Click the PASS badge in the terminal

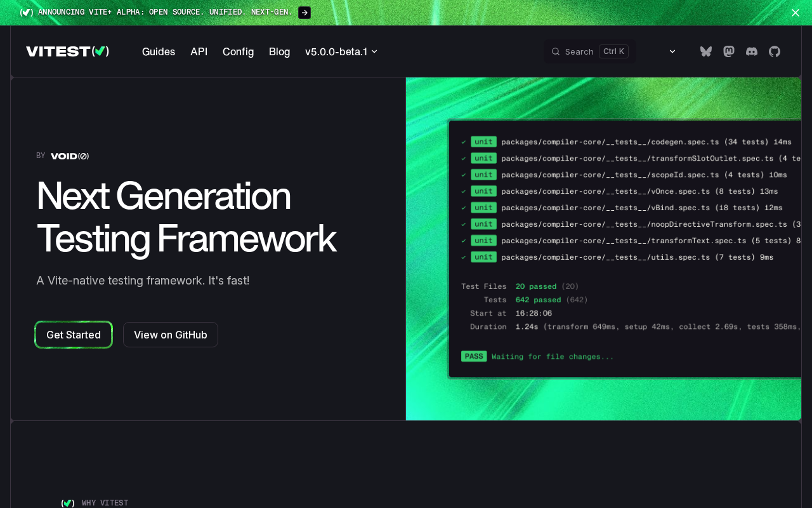pos(474,357)
